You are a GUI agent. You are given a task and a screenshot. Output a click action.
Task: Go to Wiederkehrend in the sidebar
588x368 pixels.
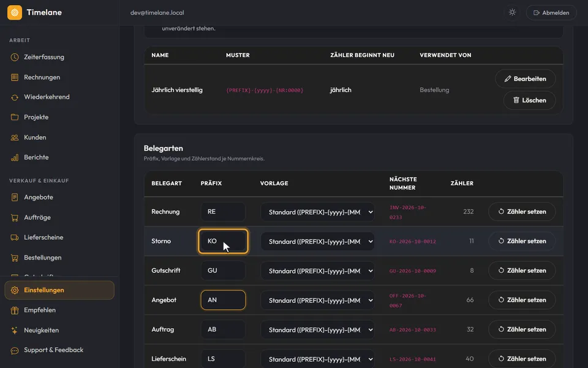click(x=59, y=97)
